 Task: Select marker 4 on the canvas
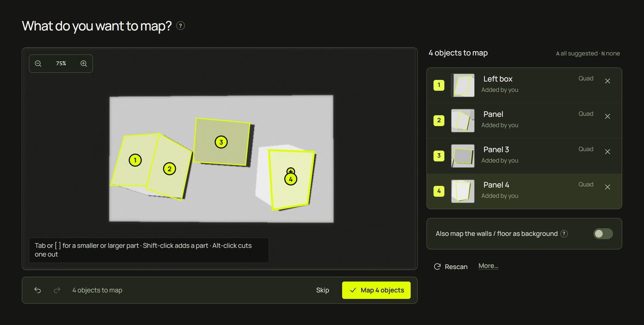click(x=291, y=179)
